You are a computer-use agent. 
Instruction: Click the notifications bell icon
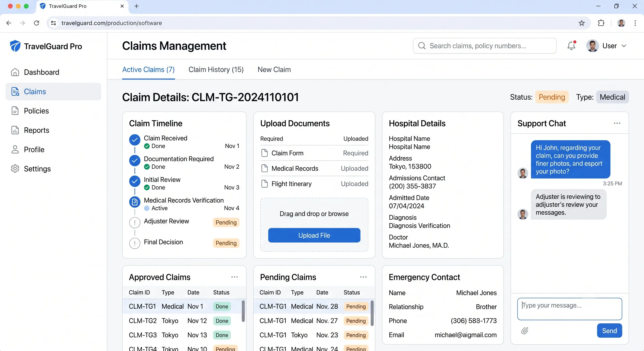[571, 46]
